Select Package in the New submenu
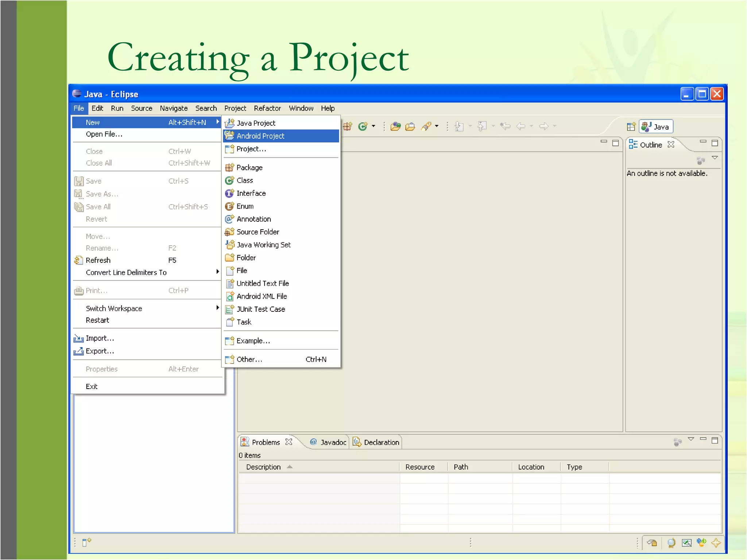Screen dimensions: 747x560 [281, 167]
